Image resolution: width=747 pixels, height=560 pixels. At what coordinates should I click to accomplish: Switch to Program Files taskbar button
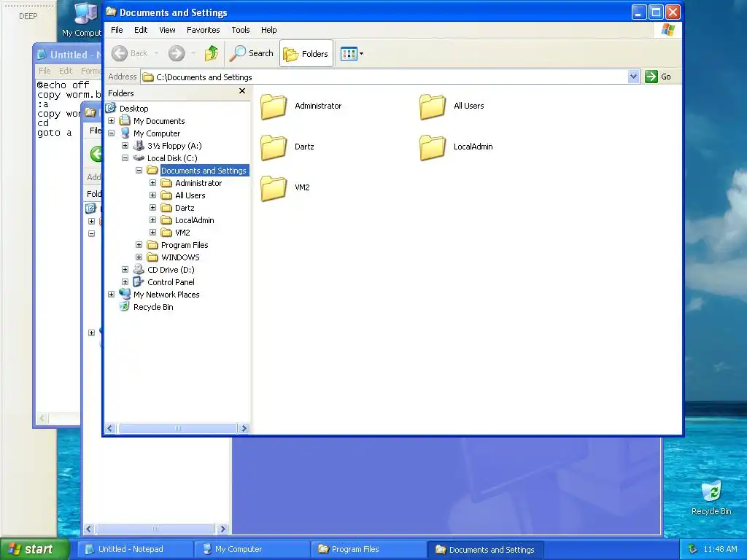pyautogui.click(x=368, y=550)
